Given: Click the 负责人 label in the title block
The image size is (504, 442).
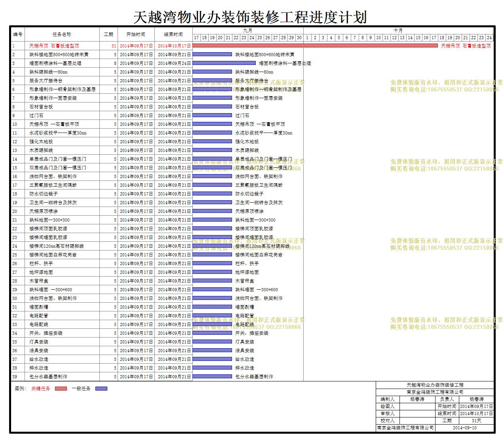Looking at the screenshot, I should (x=447, y=399).
